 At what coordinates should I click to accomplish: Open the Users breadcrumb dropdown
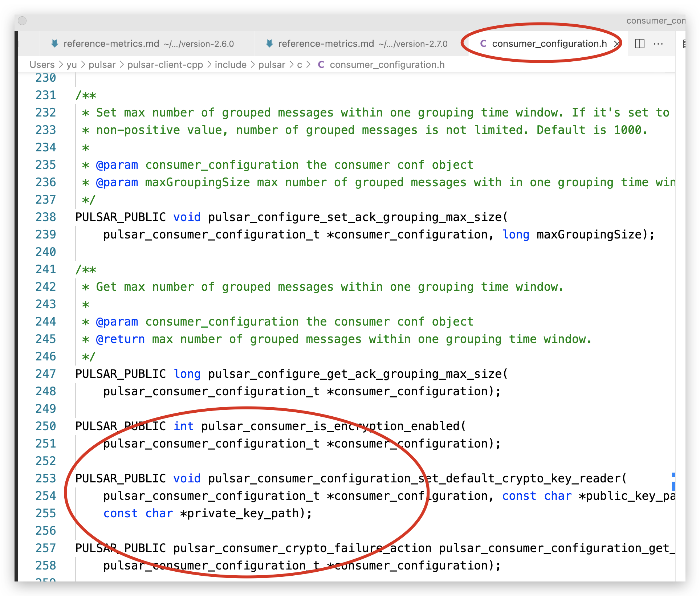(x=42, y=65)
